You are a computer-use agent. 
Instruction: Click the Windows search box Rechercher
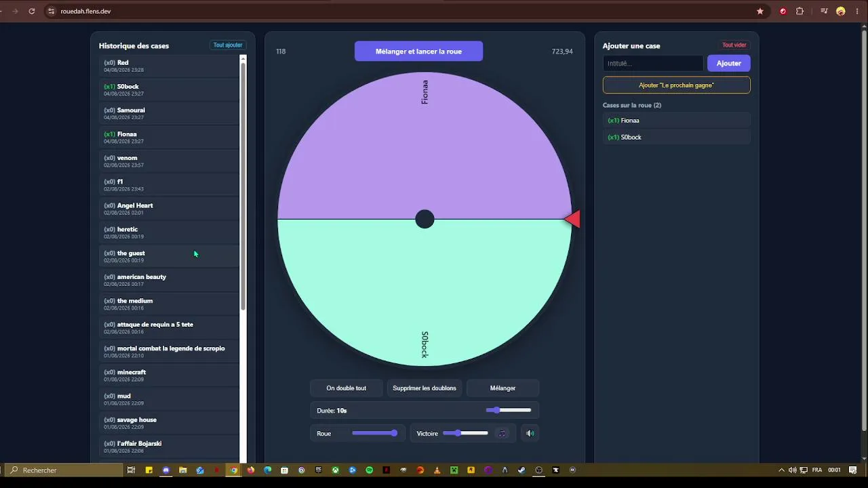tap(64, 470)
